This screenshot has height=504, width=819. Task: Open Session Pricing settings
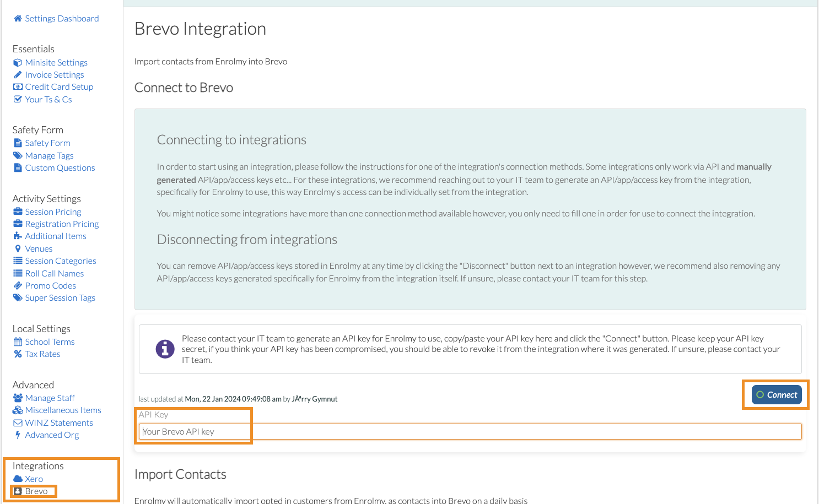(53, 212)
